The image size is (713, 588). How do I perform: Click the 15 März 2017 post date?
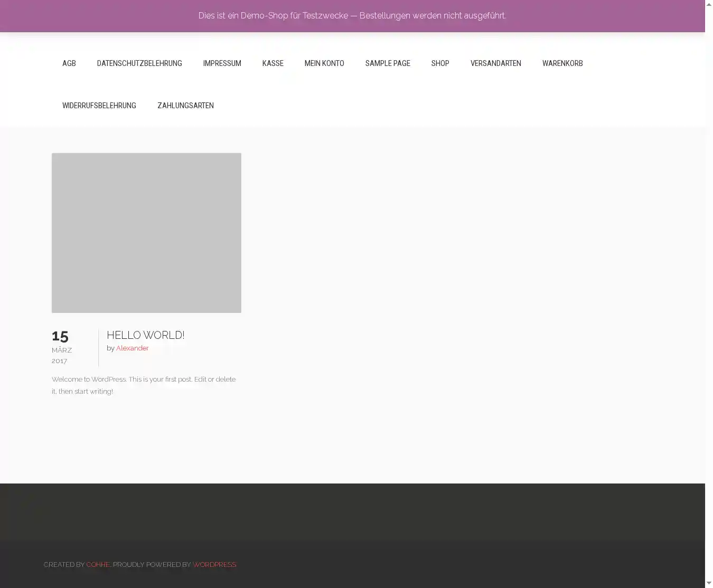tap(62, 347)
